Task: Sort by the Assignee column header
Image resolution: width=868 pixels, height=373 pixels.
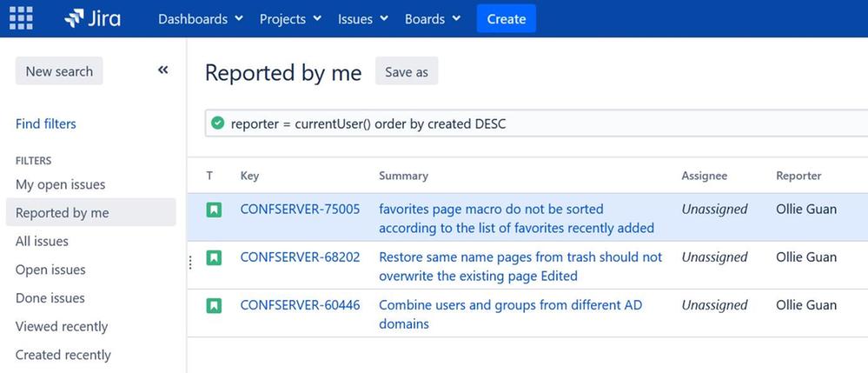Action: point(704,176)
